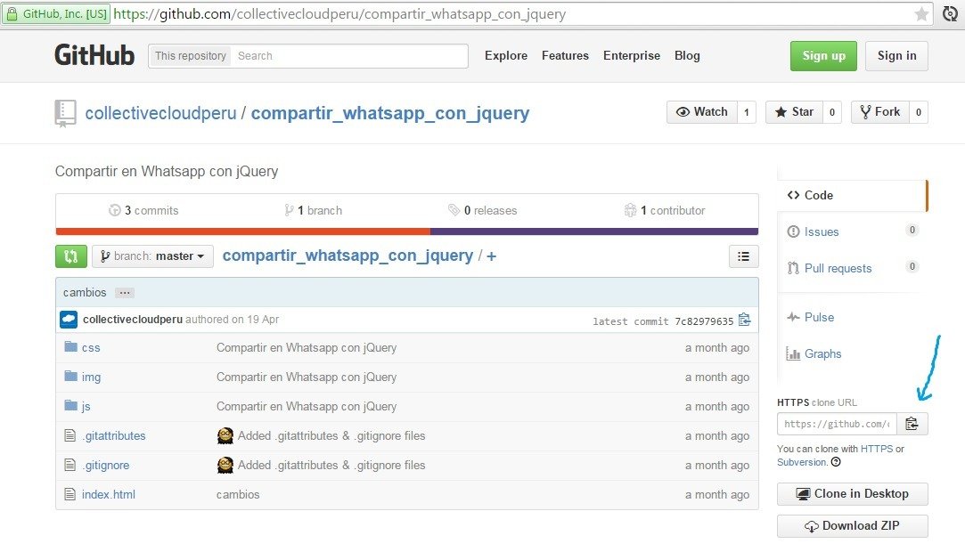The width and height of the screenshot is (965, 560).
Task: Expand the branch: master dropdown
Action: (152, 256)
